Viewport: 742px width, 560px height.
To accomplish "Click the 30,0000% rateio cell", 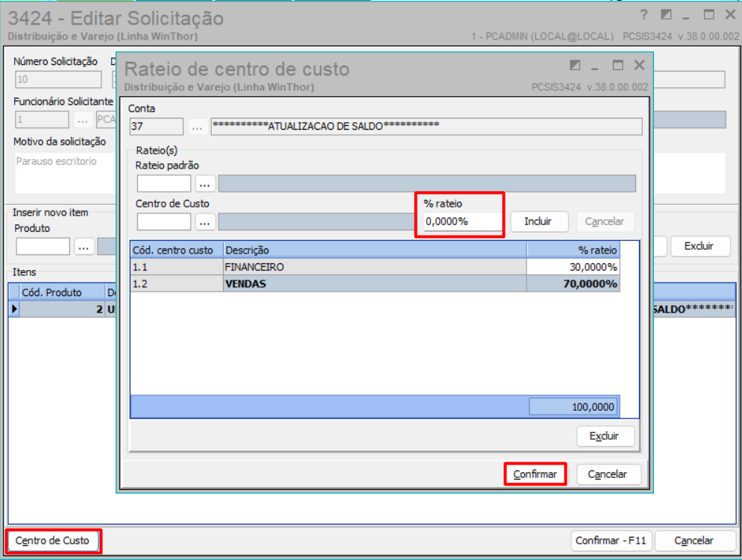I will pos(573,267).
